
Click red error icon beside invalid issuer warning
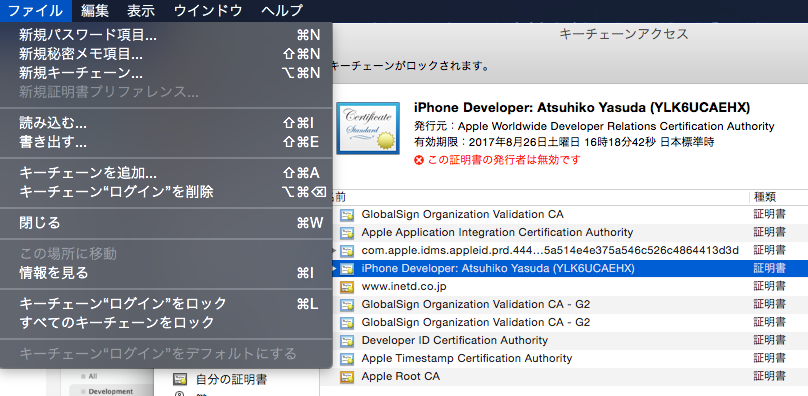[x=418, y=160]
